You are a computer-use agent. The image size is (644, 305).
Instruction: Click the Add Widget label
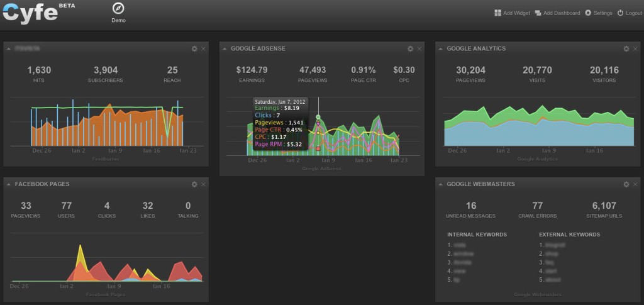(x=517, y=13)
